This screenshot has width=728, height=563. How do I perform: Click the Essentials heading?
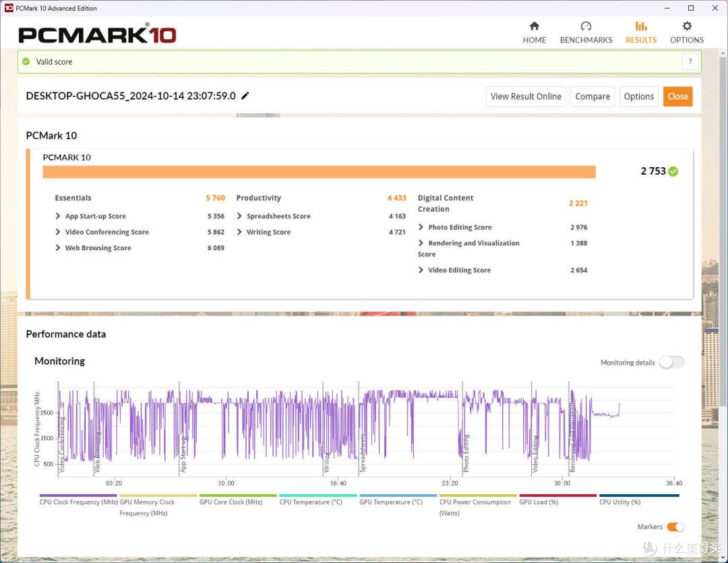click(73, 198)
